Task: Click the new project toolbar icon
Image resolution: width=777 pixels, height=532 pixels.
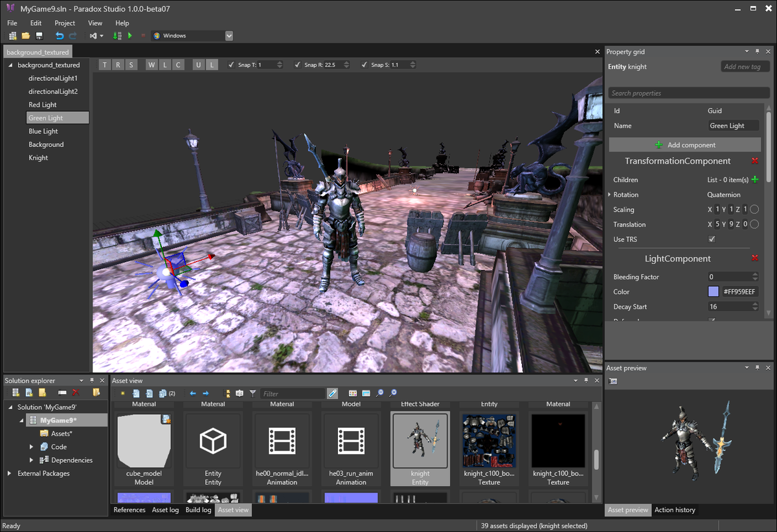Action: (x=13, y=36)
